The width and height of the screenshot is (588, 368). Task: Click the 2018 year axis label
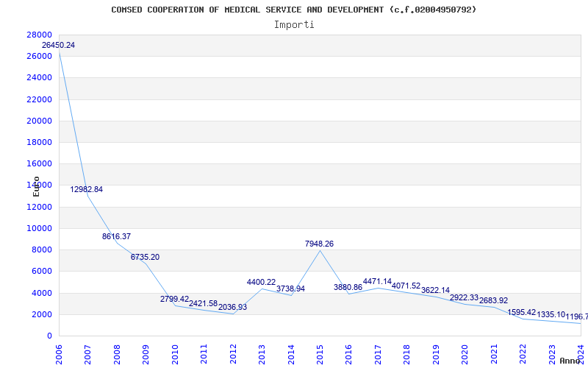(x=407, y=355)
